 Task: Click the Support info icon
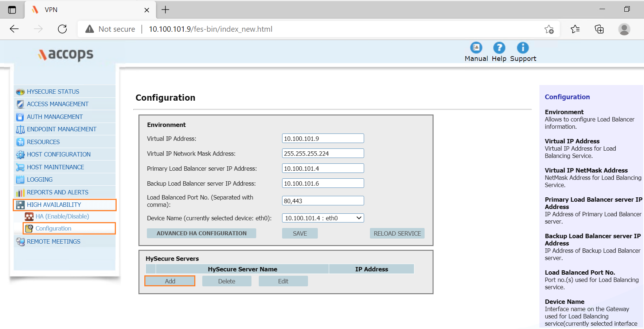click(x=523, y=48)
